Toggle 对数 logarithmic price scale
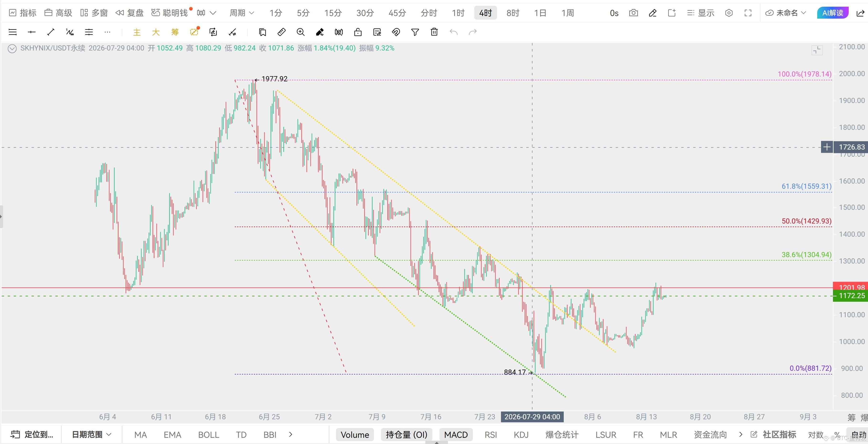 pos(816,434)
